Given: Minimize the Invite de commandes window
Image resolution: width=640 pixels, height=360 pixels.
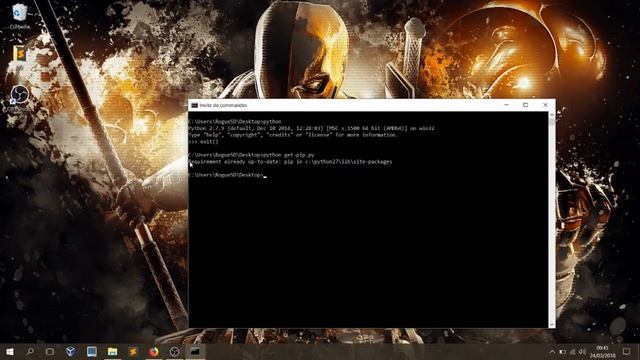Looking at the screenshot, I should pos(507,105).
